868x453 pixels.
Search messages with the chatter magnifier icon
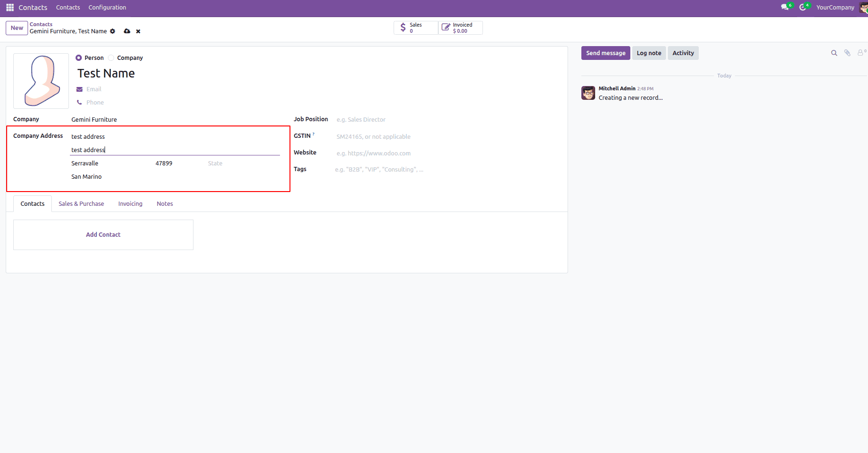[834, 53]
